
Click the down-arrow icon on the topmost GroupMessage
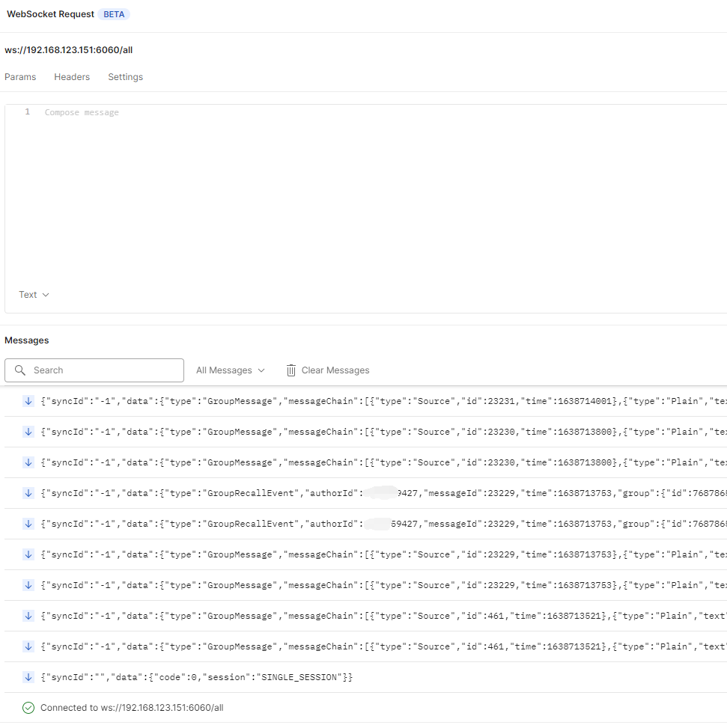(28, 400)
